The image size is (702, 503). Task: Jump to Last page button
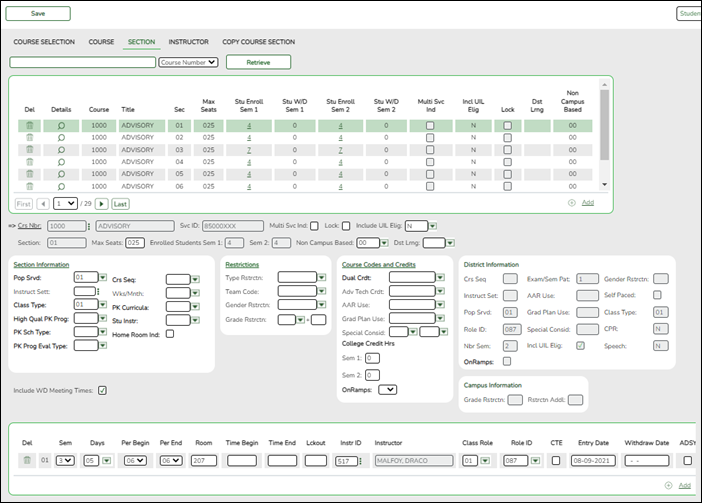120,204
